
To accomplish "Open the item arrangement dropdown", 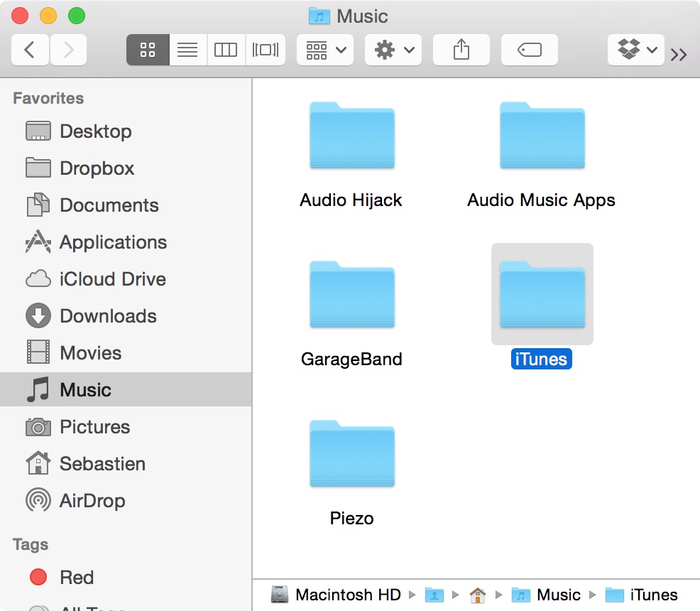I will pyautogui.click(x=325, y=50).
